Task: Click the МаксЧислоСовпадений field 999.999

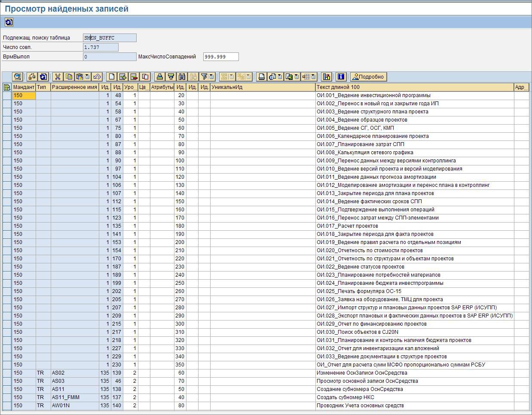Action: tap(221, 57)
